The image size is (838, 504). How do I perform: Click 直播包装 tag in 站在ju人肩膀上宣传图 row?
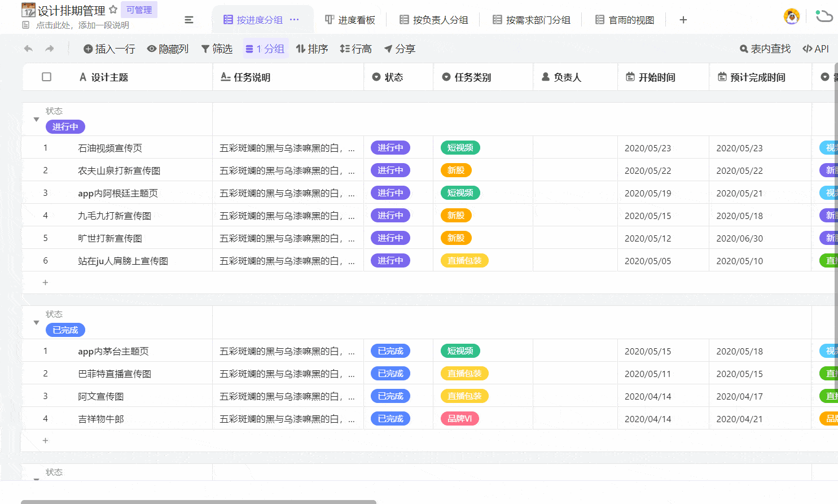(x=464, y=261)
